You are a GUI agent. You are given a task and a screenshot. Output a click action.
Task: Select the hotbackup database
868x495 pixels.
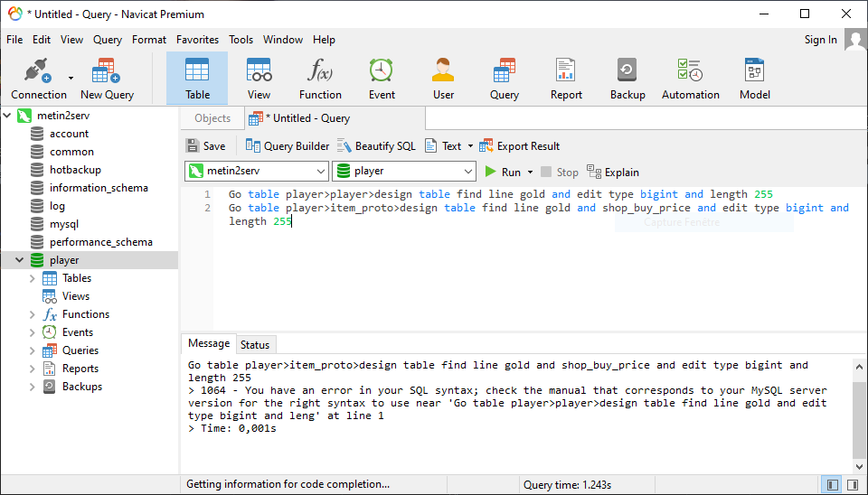75,170
